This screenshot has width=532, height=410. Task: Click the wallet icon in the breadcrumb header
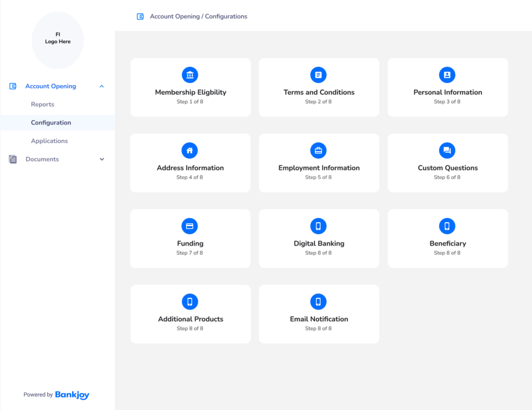(140, 17)
